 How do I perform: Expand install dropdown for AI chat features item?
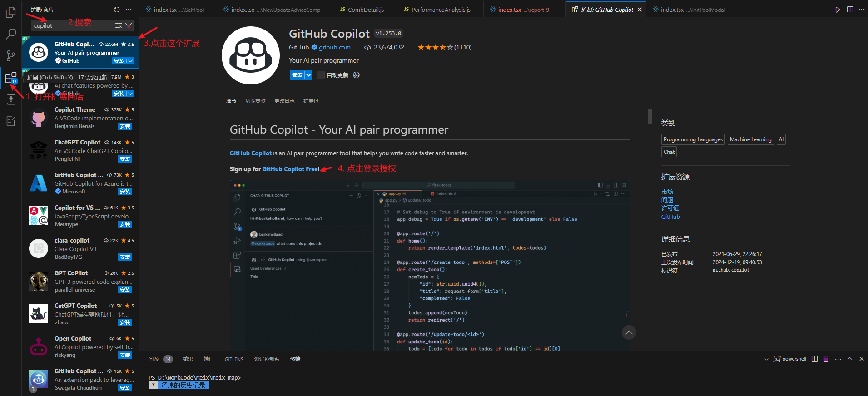[x=130, y=94]
